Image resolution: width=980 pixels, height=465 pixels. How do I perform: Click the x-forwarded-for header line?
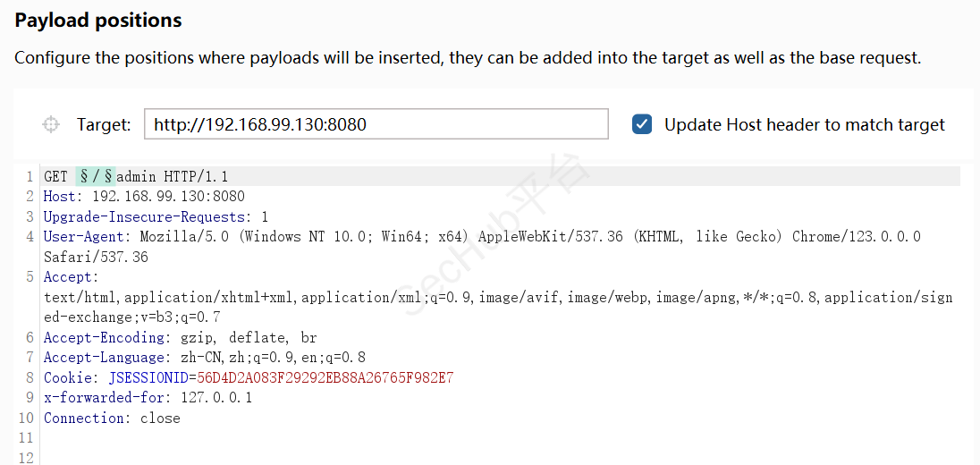coord(148,397)
